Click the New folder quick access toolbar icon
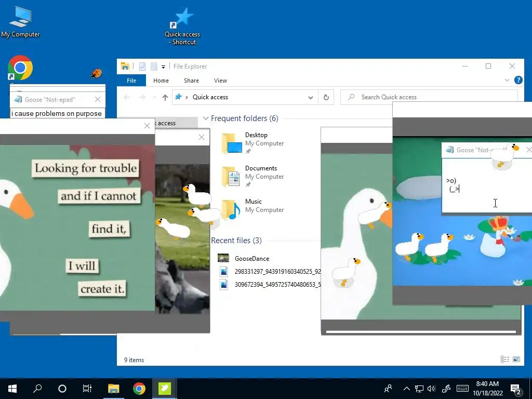532x399 pixels. point(154,66)
